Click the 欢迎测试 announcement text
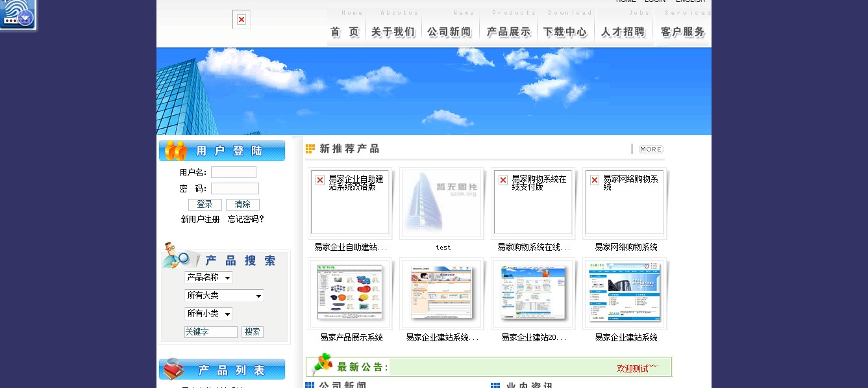Screen dimensions: 868x388 click(x=637, y=369)
